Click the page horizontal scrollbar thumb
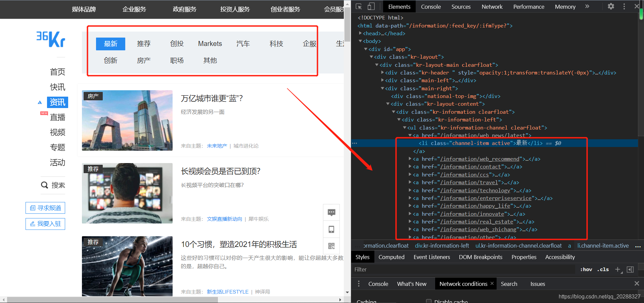Screen dimensions: 644x303 tap(112, 300)
